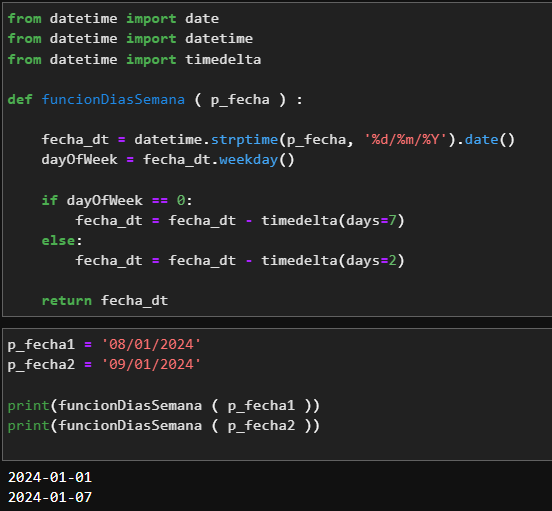Click the 'return fecha_dt' line

[x=105, y=301]
